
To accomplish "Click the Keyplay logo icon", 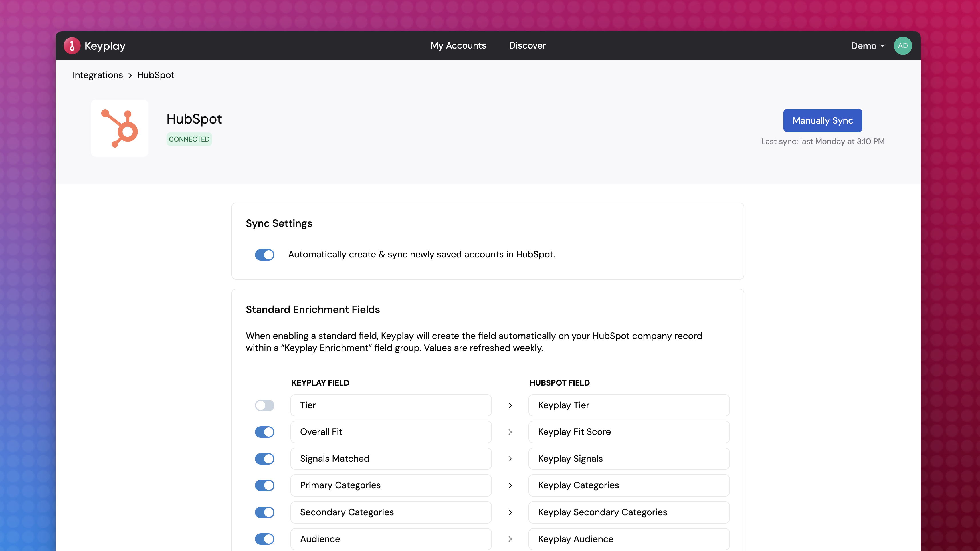I will 72,46.
